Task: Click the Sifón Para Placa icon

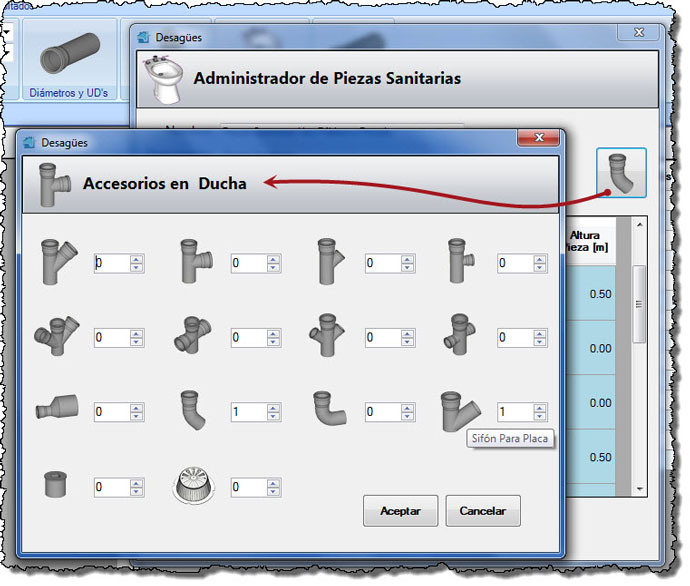Action: (x=459, y=410)
